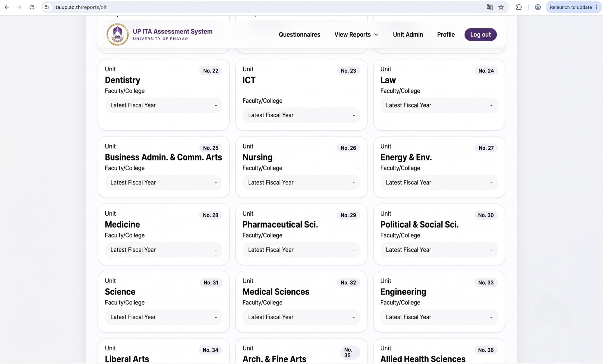Open Questionnaires in the navigation

[299, 35]
